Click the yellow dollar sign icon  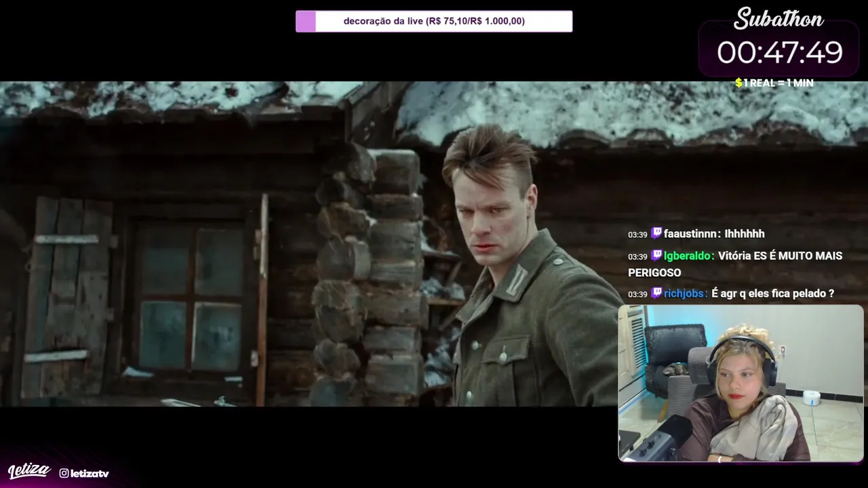(x=738, y=83)
